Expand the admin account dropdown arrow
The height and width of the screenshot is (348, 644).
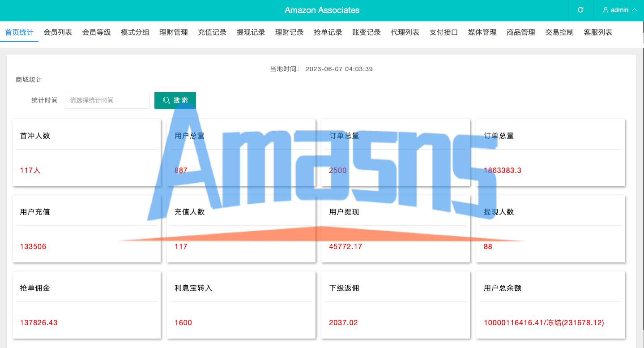pyautogui.click(x=634, y=10)
